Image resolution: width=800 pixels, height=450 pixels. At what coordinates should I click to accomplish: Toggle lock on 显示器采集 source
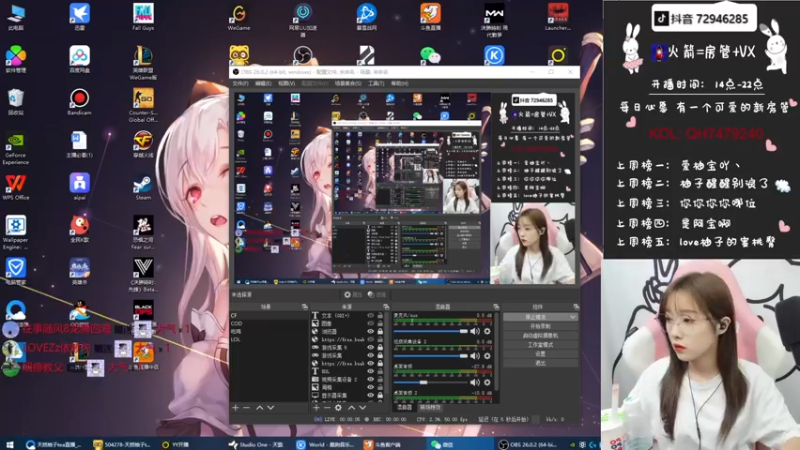(x=380, y=395)
